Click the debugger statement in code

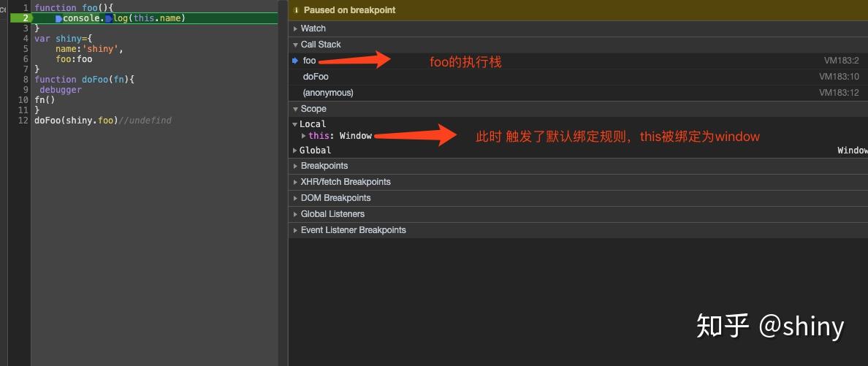click(x=61, y=90)
